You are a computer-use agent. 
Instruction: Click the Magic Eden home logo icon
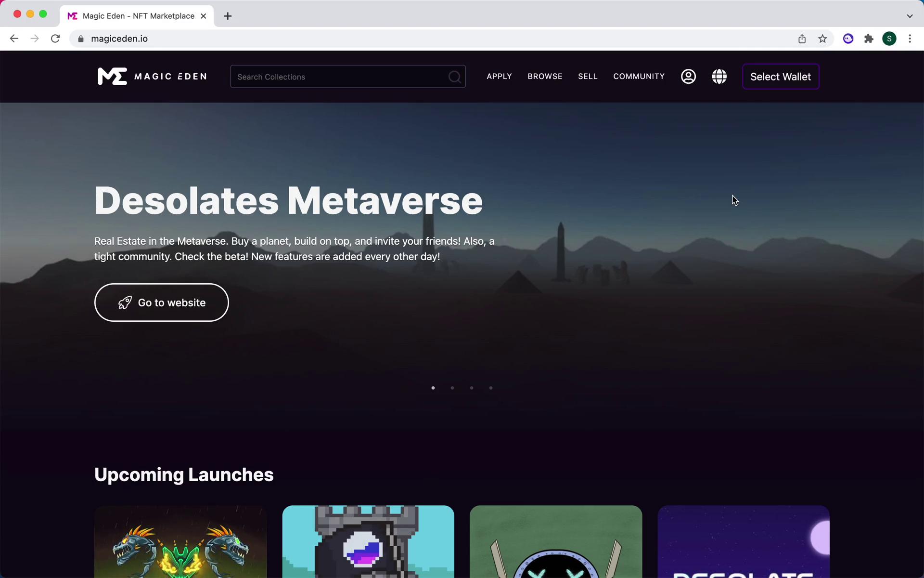point(111,76)
